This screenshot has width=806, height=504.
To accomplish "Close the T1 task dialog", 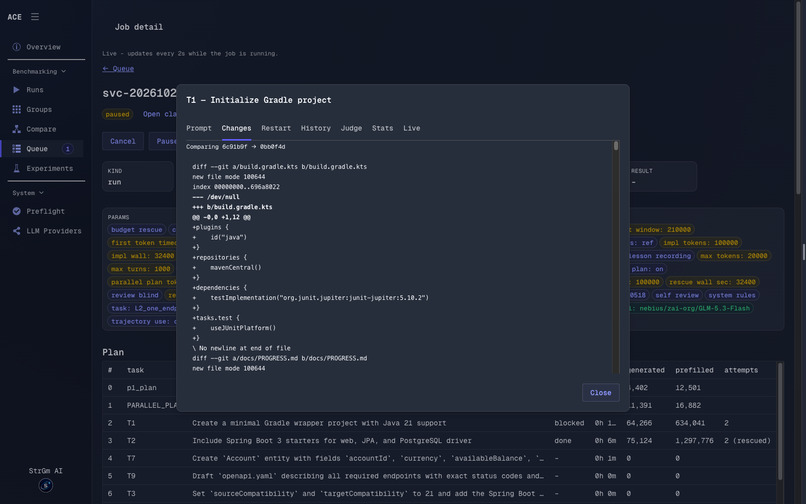I will coord(600,392).
